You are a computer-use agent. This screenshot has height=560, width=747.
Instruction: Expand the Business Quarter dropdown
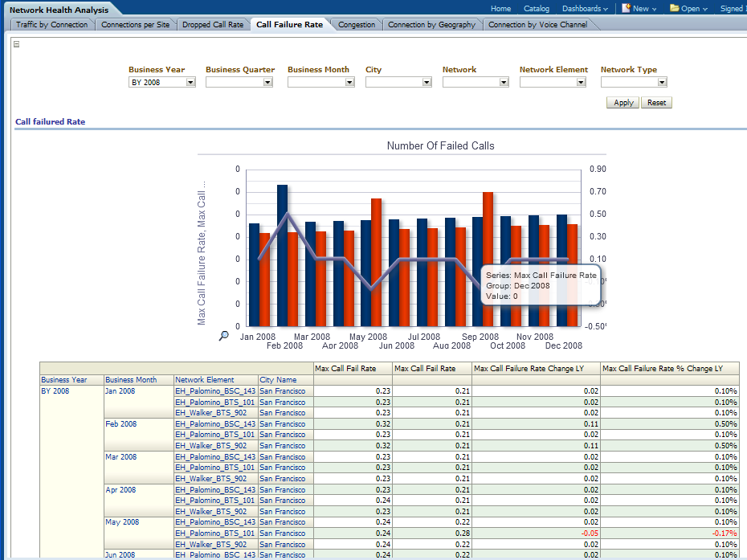coord(267,82)
